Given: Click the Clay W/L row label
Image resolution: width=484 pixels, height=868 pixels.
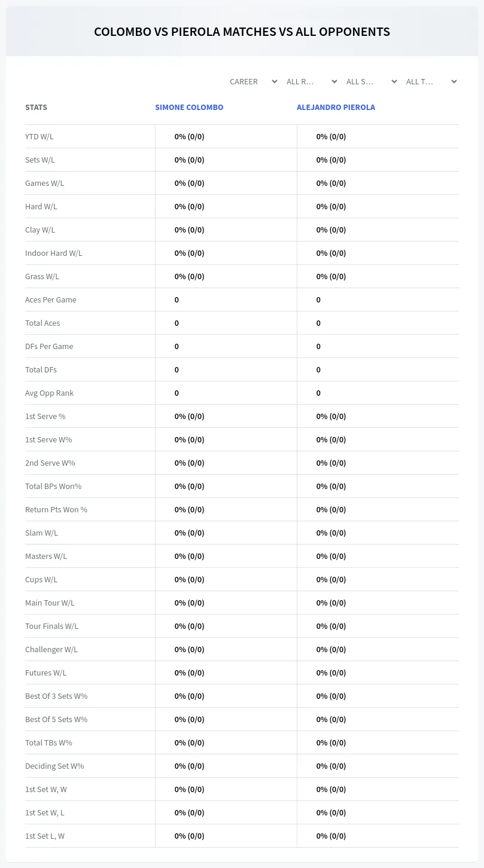Looking at the screenshot, I should point(40,230).
